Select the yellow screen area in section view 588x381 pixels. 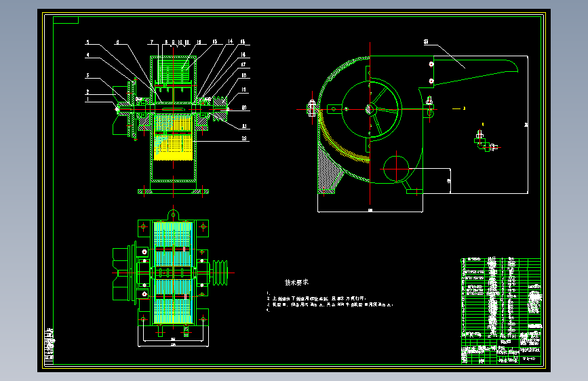pos(174,138)
